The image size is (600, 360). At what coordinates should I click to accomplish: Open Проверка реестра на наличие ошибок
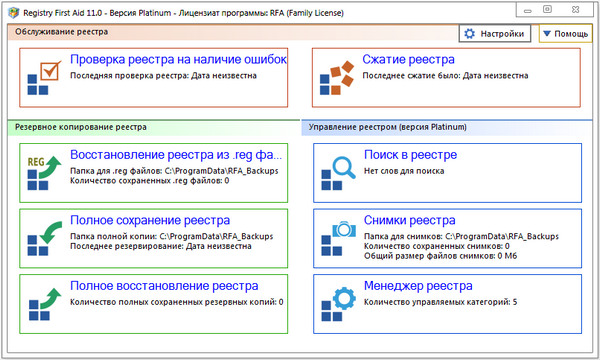(x=178, y=59)
